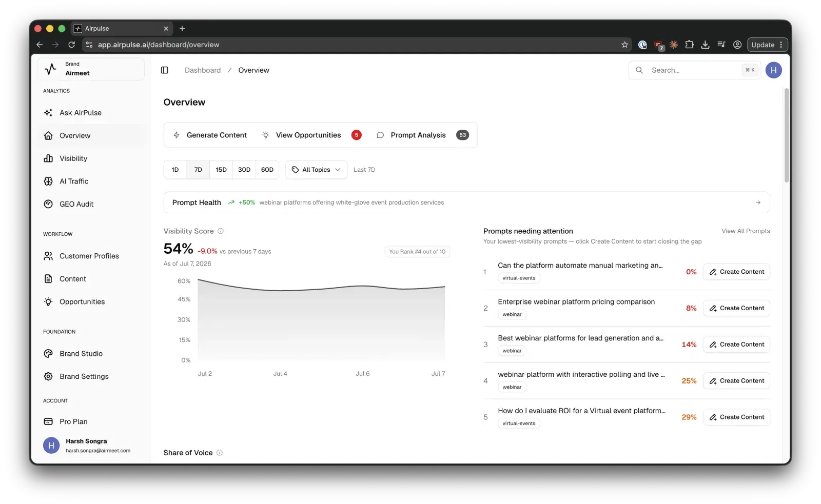This screenshot has height=504, width=821.
Task: Click the webinar tag on second prompt
Action: (512, 315)
